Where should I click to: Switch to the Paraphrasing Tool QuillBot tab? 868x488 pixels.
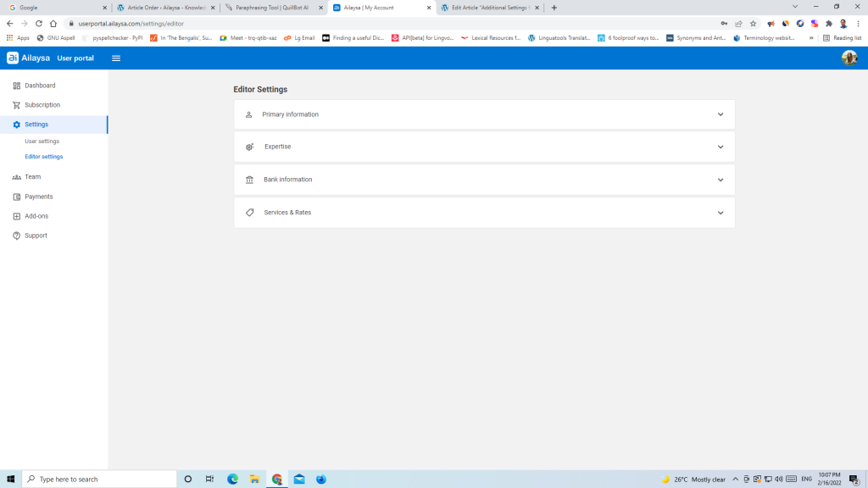point(271,8)
